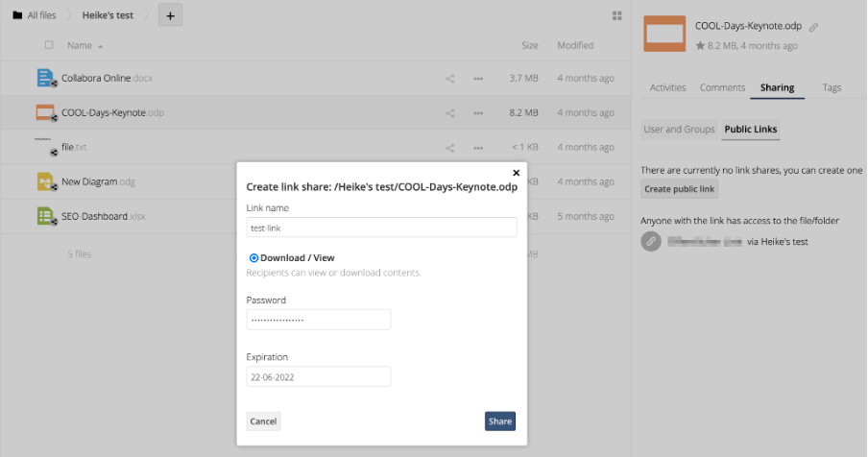Click the favorite star in the details panel
The image size is (868, 457).
click(700, 45)
